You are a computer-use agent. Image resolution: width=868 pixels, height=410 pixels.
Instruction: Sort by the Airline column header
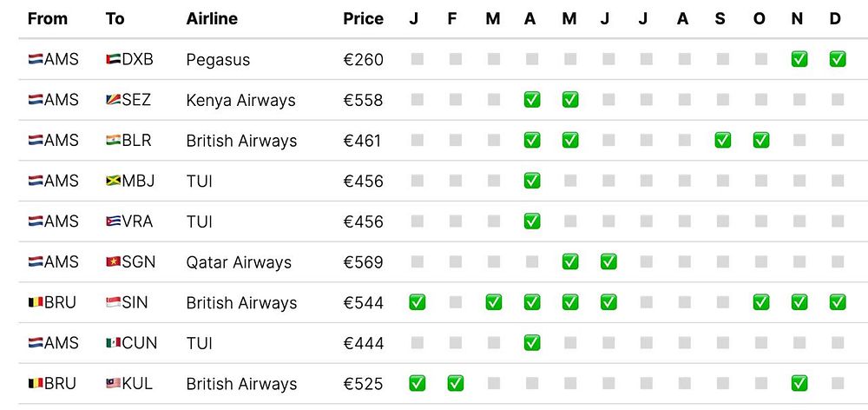click(x=212, y=18)
